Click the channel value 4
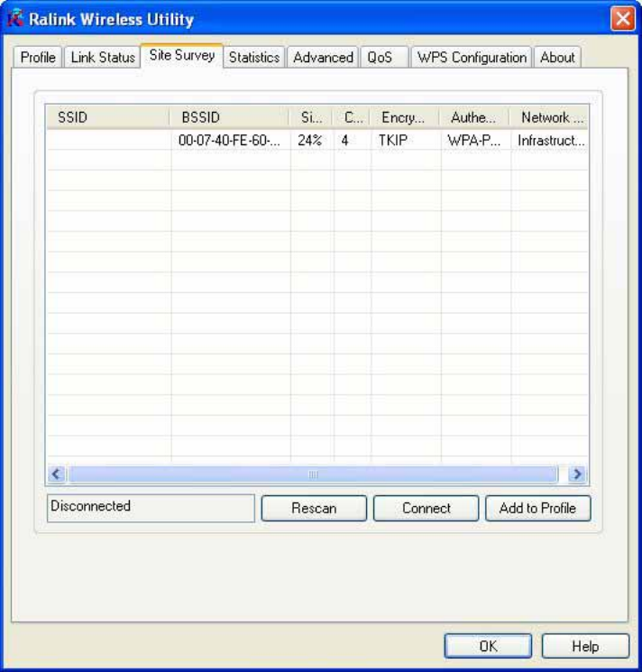The height and width of the screenshot is (672, 642). (344, 140)
